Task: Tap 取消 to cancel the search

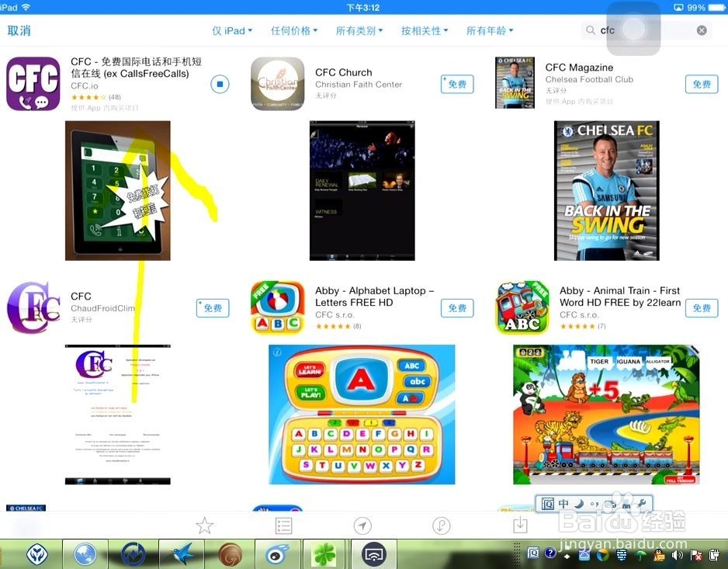Action: (x=19, y=30)
